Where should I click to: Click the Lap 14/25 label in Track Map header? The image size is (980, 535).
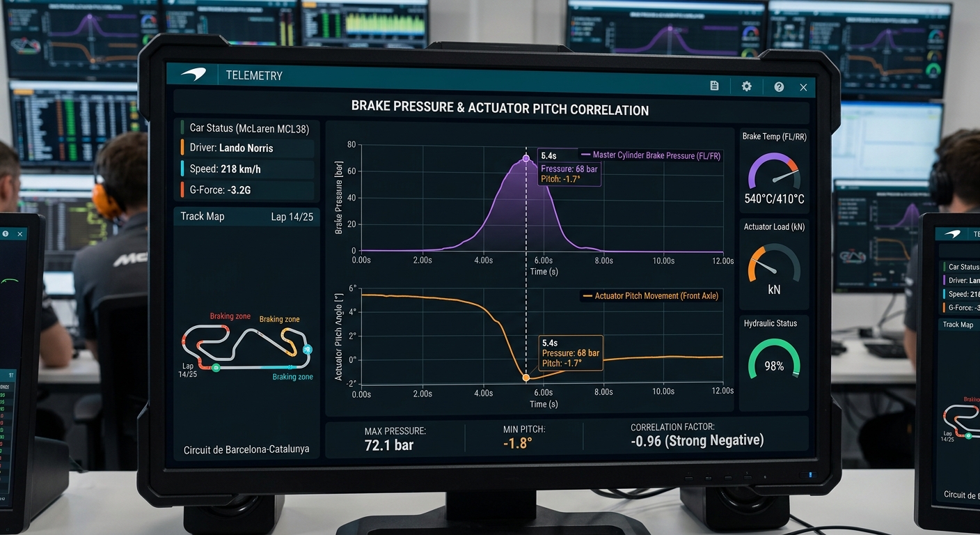[292, 217]
